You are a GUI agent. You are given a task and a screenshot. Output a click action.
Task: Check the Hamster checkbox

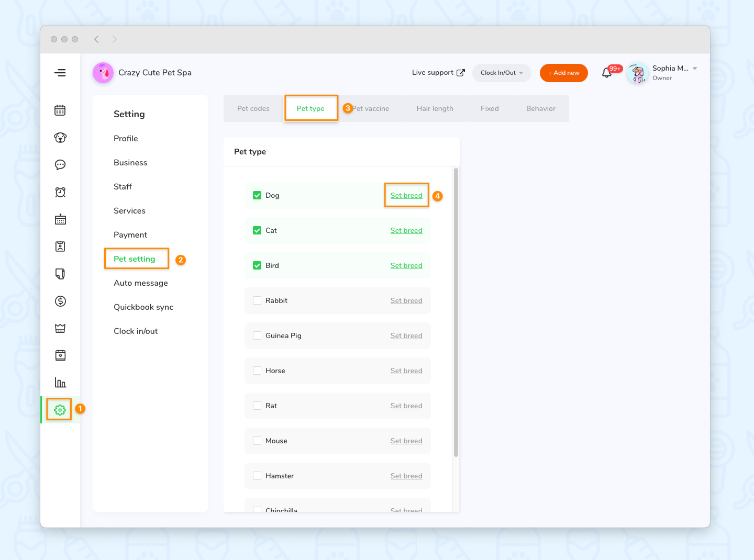pos(257,476)
